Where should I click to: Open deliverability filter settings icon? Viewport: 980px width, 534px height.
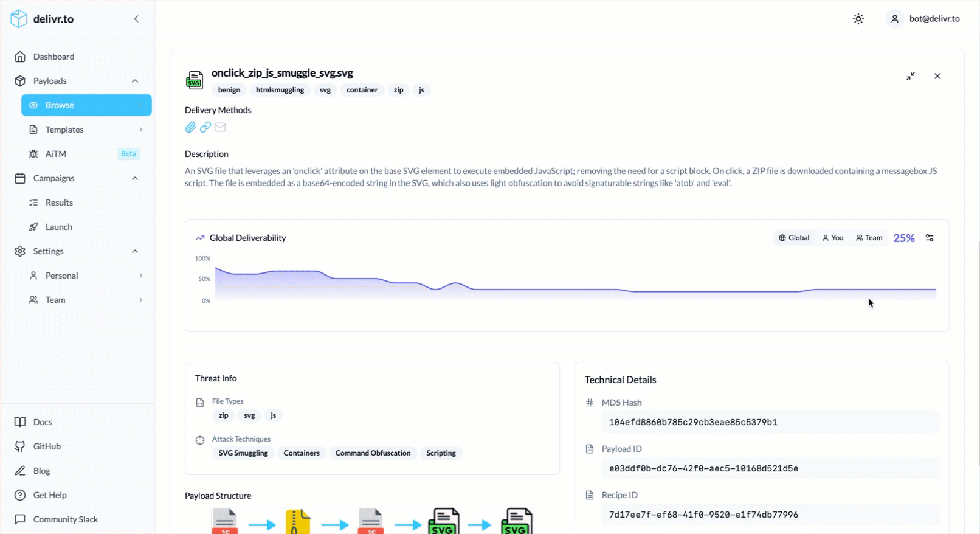(930, 238)
